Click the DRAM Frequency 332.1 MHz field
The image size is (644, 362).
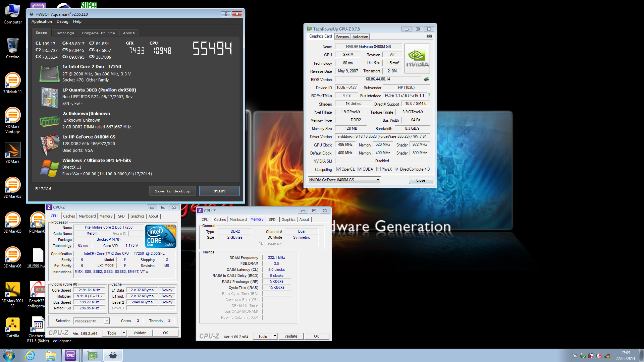coord(276,258)
